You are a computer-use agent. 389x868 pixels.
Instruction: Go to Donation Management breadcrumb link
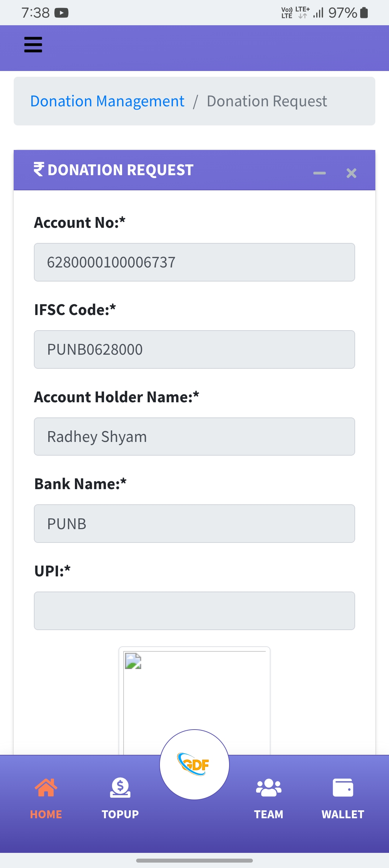click(107, 101)
